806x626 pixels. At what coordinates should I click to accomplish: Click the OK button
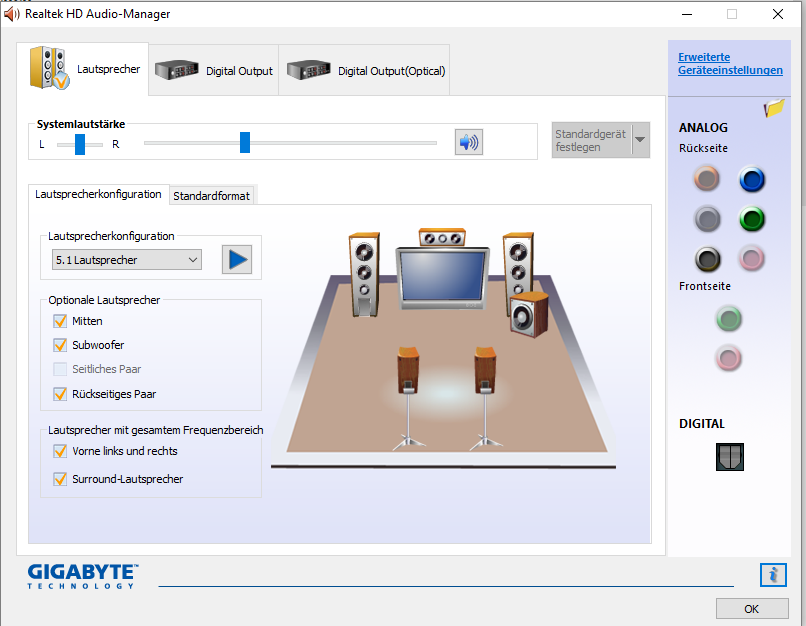[x=752, y=609]
